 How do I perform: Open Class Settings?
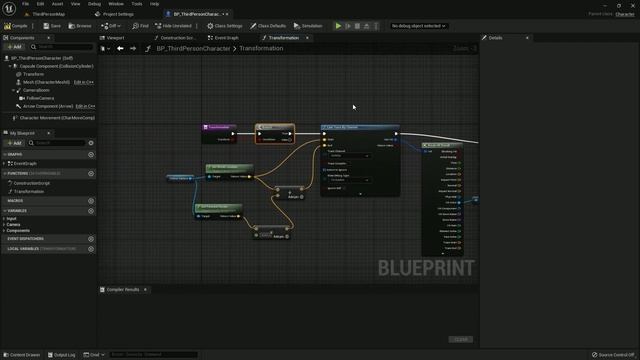coord(224,26)
